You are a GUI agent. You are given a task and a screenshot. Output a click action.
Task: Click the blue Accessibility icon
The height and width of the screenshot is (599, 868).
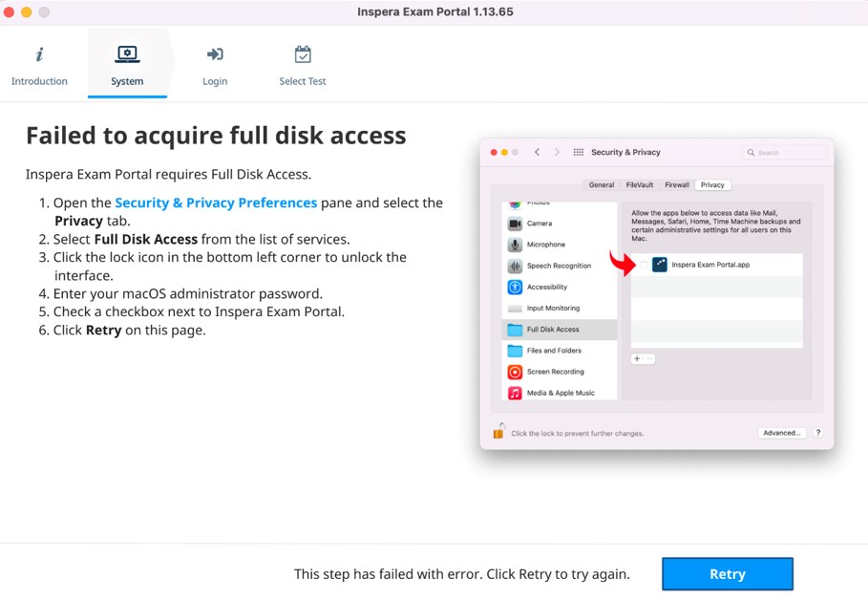coord(515,287)
